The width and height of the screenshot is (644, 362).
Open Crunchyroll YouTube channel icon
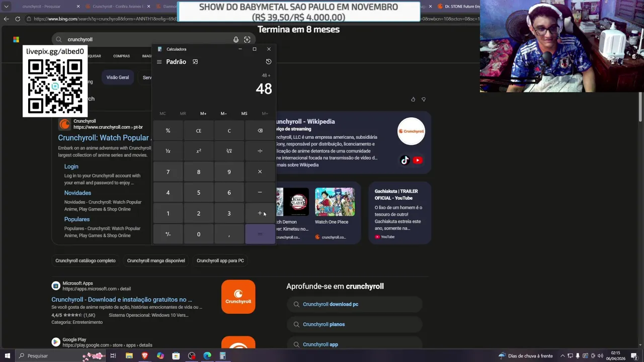[x=418, y=160]
